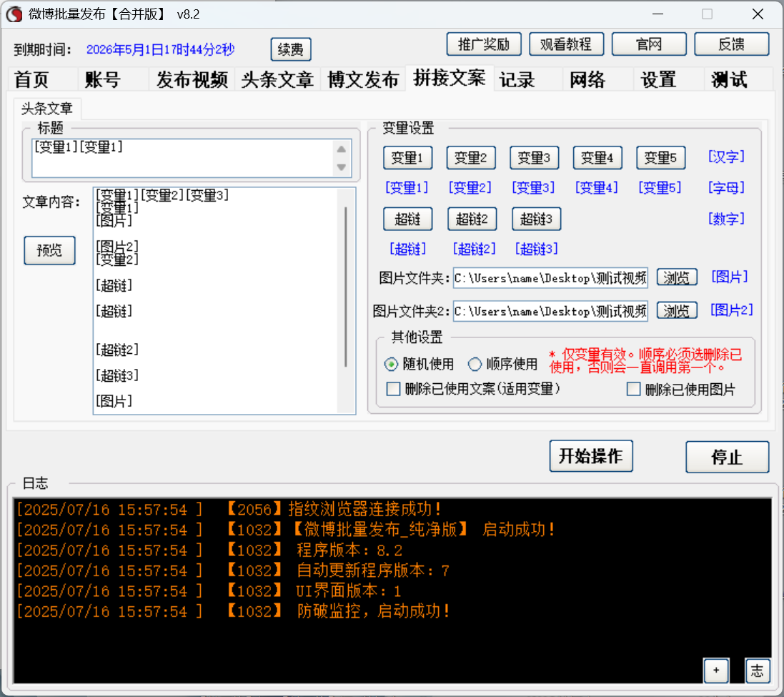Click the title field scroll up arrow
784x697 pixels.
click(x=342, y=149)
